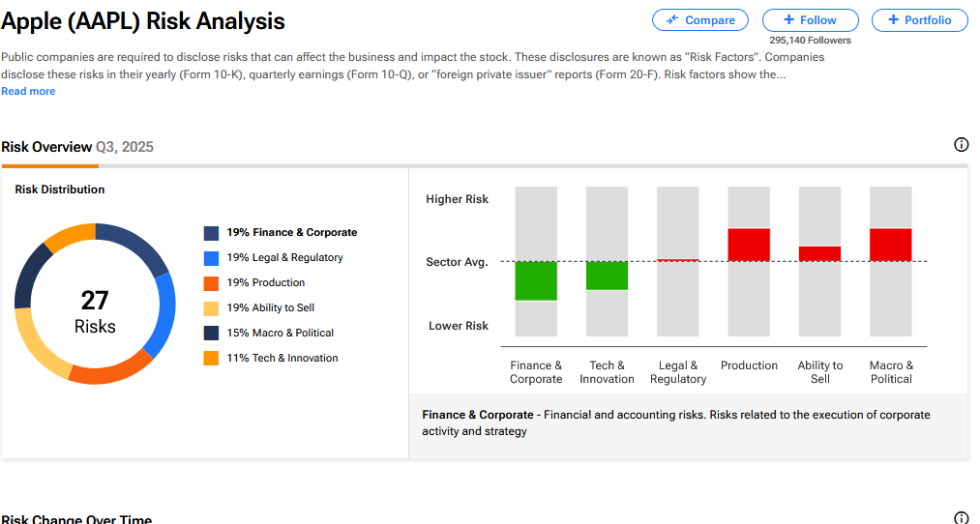Click the Risk Change Over Time info icon

point(961,518)
